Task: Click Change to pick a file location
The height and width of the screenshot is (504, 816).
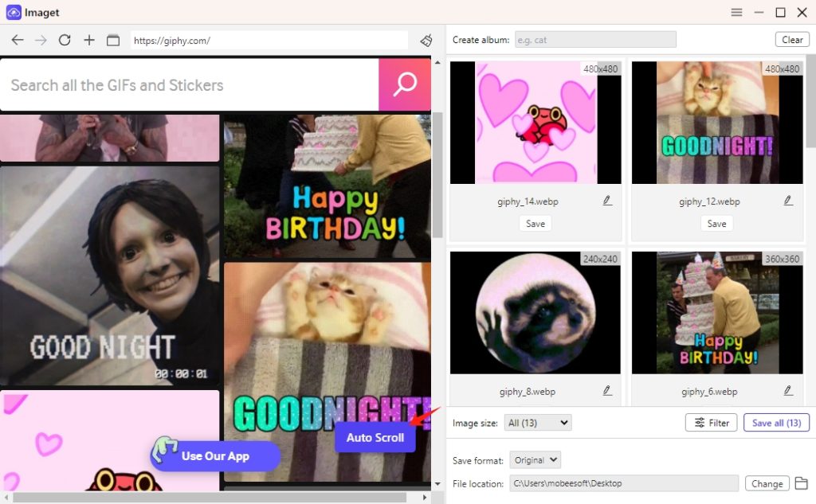Action: tap(767, 483)
